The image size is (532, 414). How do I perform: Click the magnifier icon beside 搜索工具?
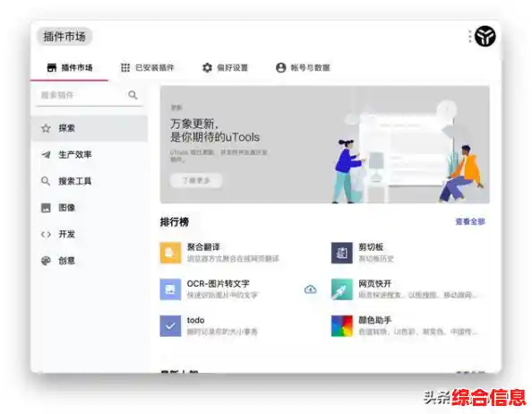pos(46,181)
